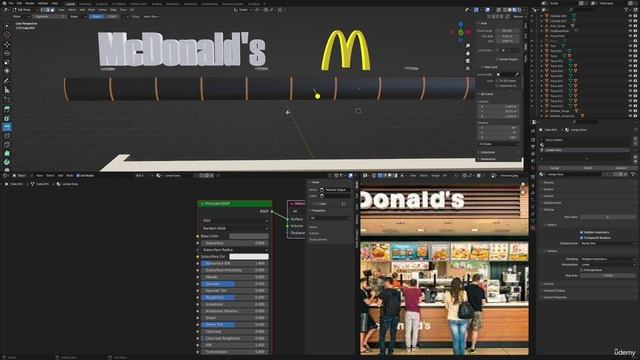640x360 pixels.
Task: Select the highlighted Bevel tool
Action: (x=7, y=127)
